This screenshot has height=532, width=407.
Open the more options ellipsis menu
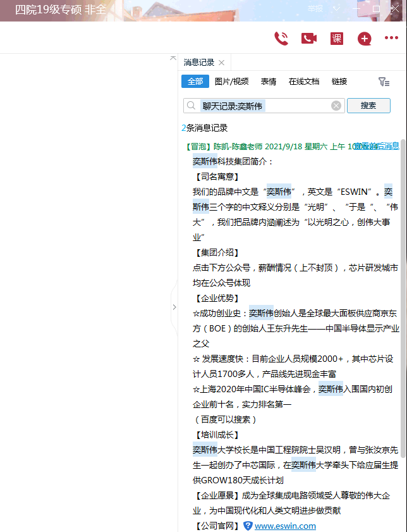click(391, 38)
